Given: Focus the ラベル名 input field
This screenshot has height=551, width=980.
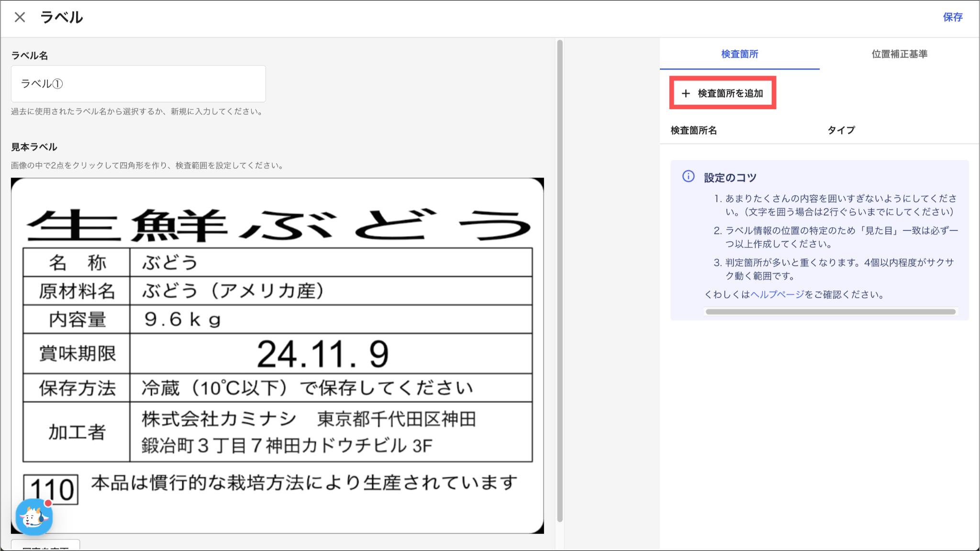Looking at the screenshot, I should point(138,84).
